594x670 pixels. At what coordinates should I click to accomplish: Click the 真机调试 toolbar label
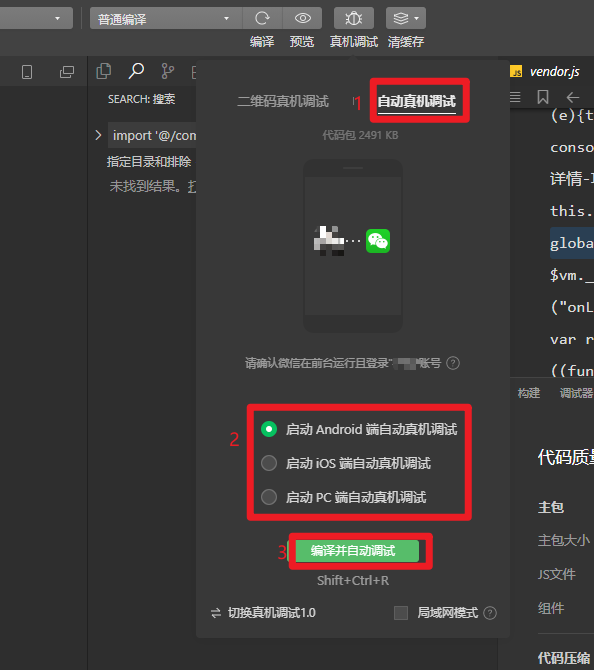coord(354,42)
